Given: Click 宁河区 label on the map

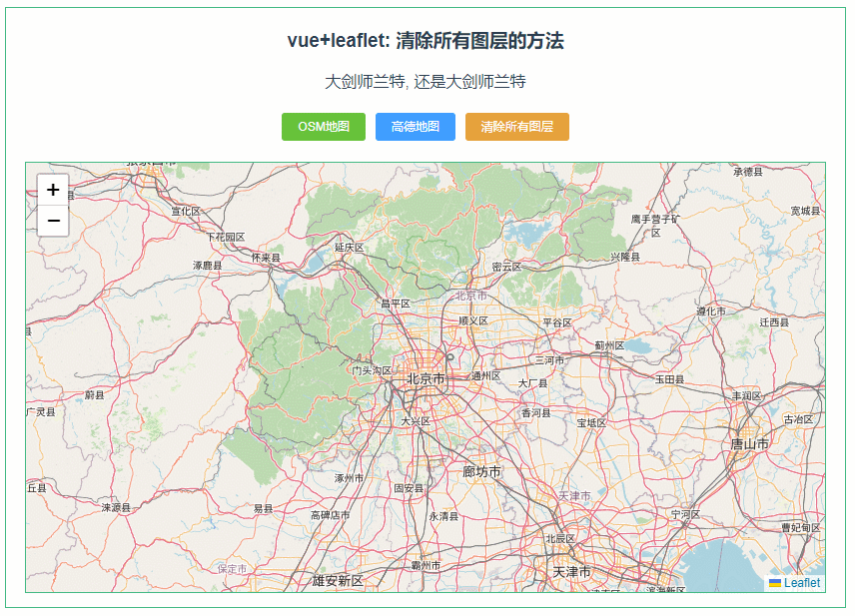Looking at the screenshot, I should [x=685, y=514].
